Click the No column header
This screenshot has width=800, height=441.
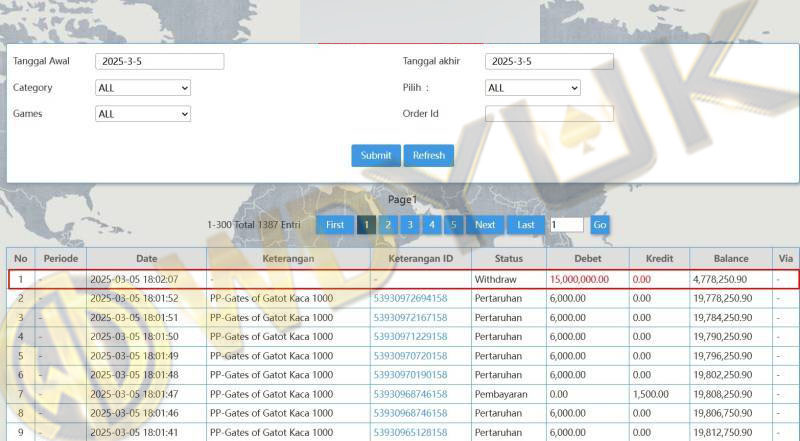[x=21, y=258]
